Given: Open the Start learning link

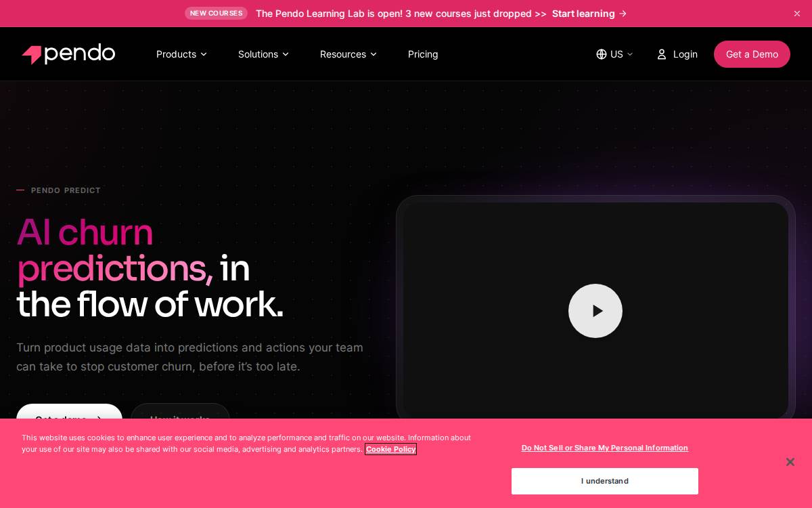Looking at the screenshot, I should [x=589, y=14].
